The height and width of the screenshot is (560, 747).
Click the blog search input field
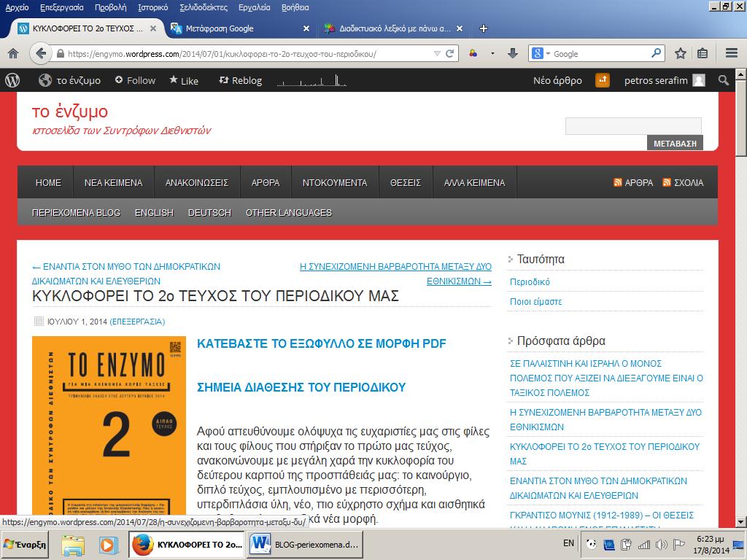coord(633,126)
